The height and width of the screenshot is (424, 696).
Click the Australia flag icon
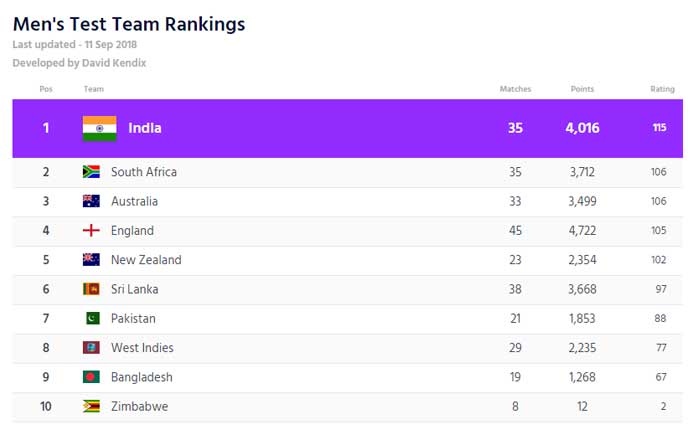pos(91,201)
